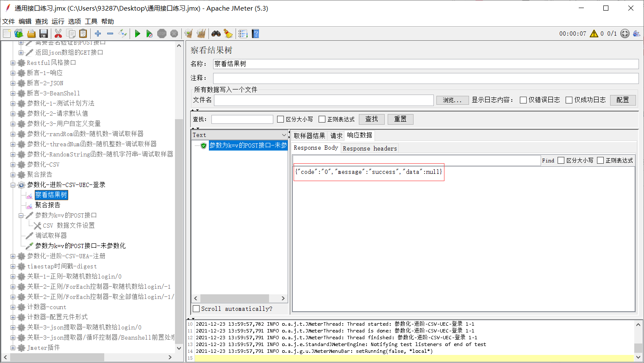This screenshot has width=644, height=363.
Task: Click the 重置 button
Action: coord(400,119)
